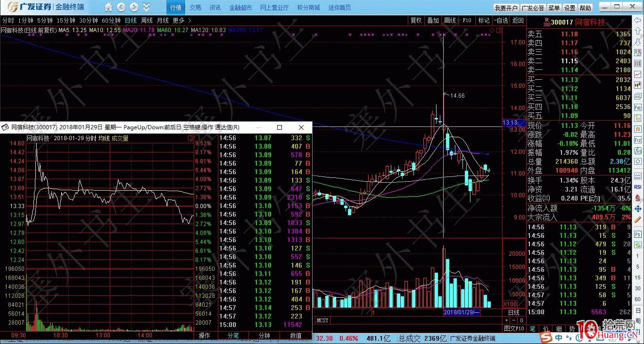Click the double chevron down icon in the top toolbar
The image size is (644, 344).
pos(146,7)
